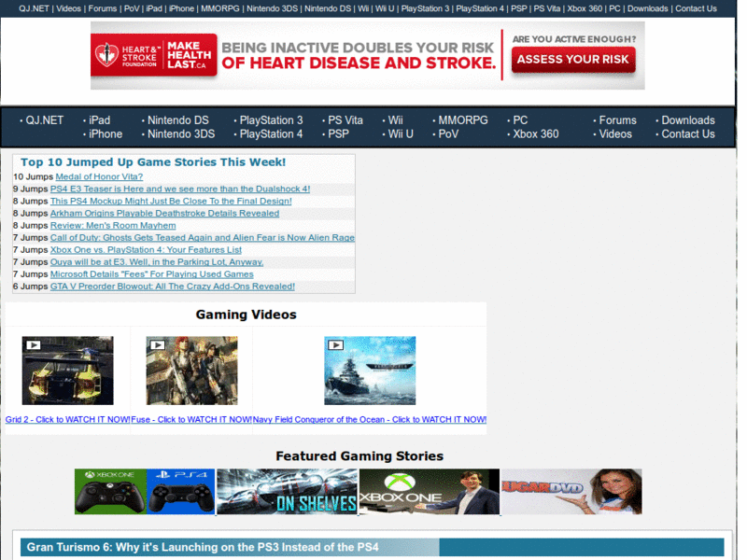
Task: Visit Videos from main navigation bar
Action: click(615, 134)
